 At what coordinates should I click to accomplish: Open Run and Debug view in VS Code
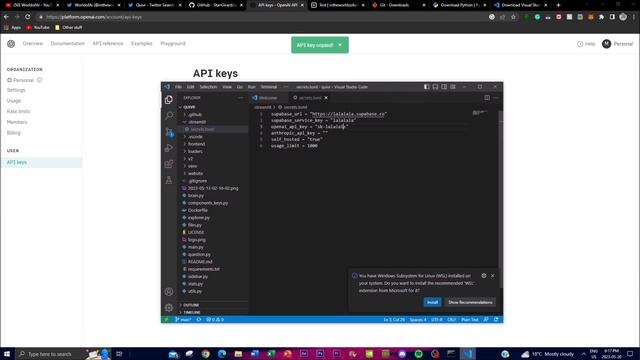(169, 148)
